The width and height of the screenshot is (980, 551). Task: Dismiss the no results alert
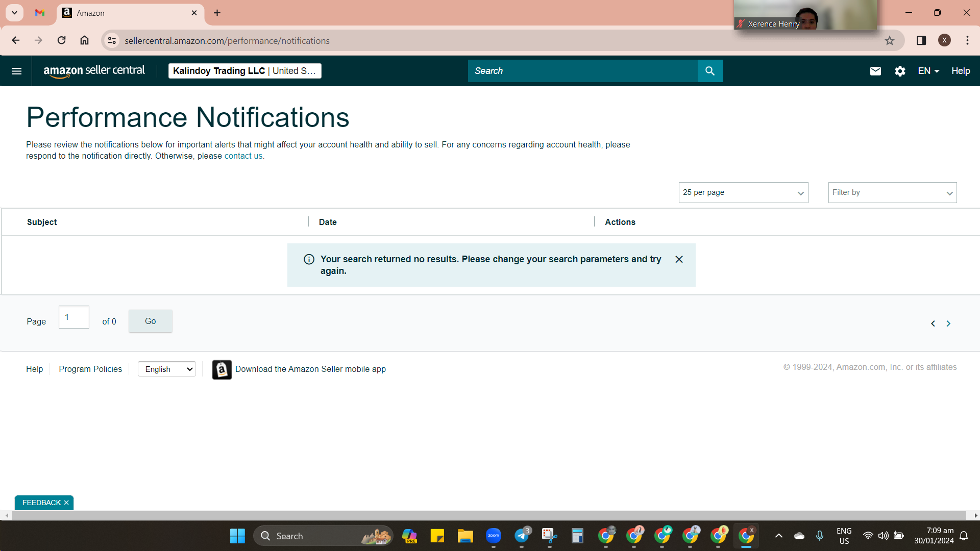pos(679,259)
